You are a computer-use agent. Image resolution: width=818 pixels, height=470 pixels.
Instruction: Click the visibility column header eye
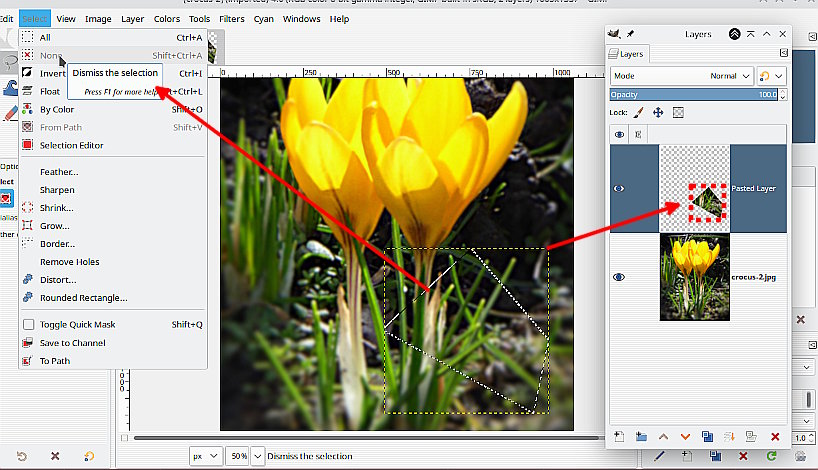619,135
